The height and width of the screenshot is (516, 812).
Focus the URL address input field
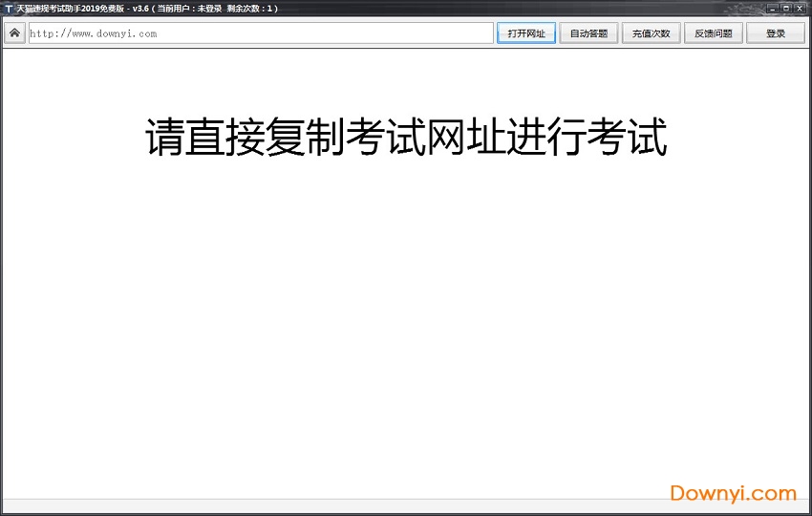[325, 33]
